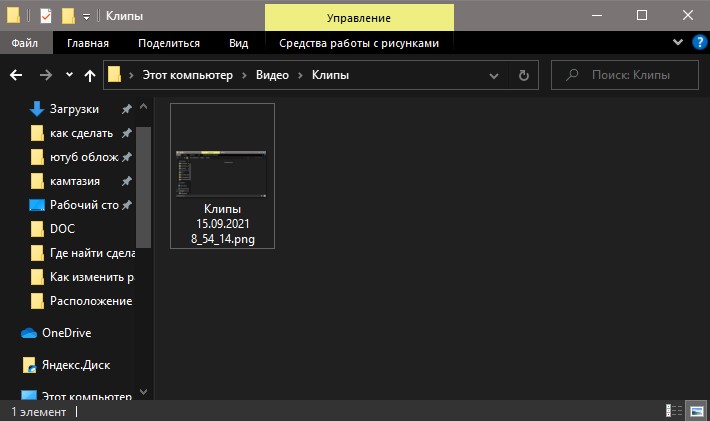Click Клипы in the address path
Viewport: 710px width, 421px height.
click(x=330, y=75)
